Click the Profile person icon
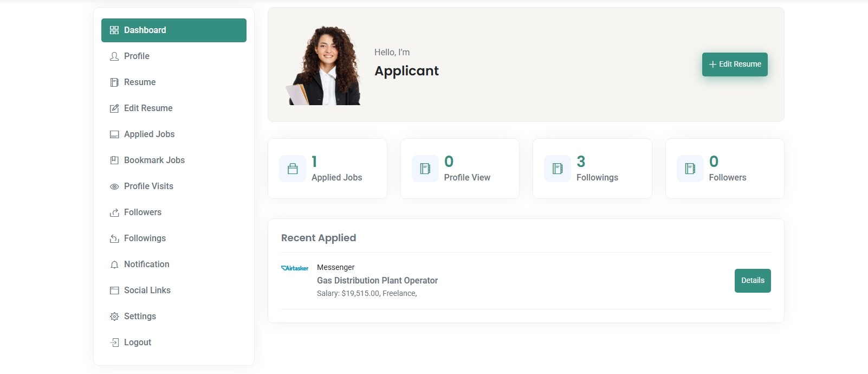This screenshot has height=374, width=868. click(x=114, y=56)
